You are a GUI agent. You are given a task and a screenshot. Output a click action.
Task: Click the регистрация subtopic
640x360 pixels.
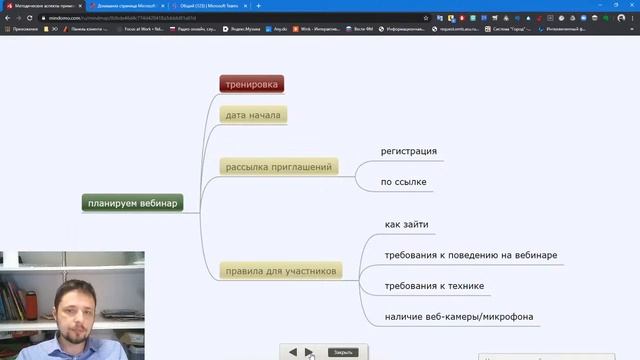[409, 151]
